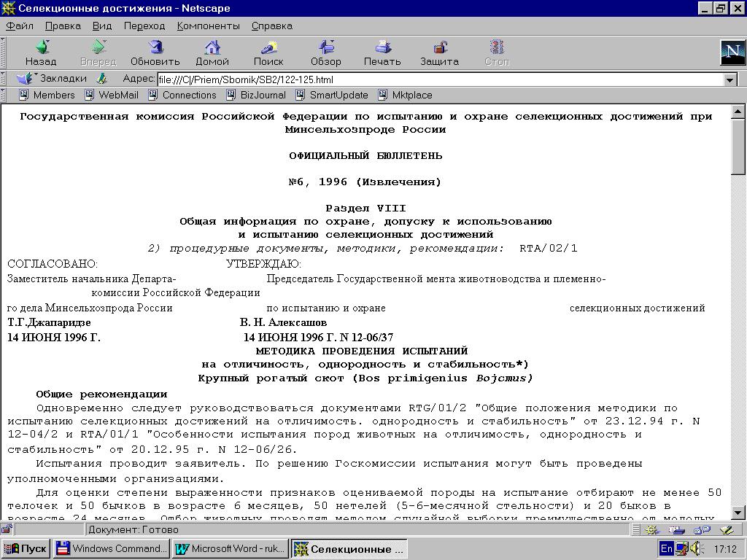Reload page with Обновить button
This screenshot has width=747, height=560.
(x=155, y=52)
